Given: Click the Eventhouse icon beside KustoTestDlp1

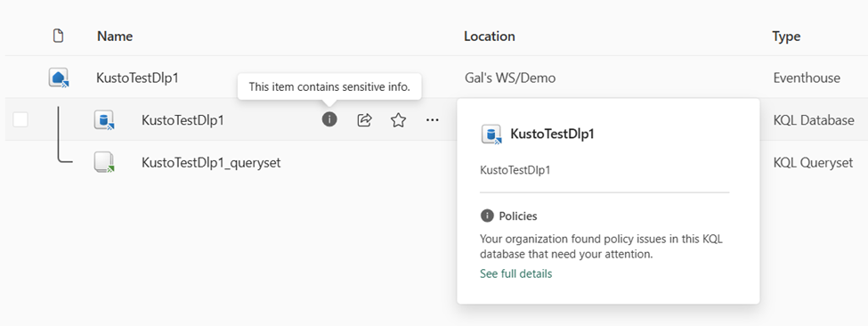Looking at the screenshot, I should click(58, 78).
